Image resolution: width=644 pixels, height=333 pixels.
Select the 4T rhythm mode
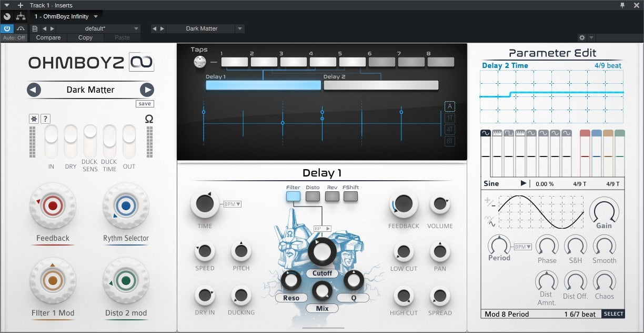[450, 130]
